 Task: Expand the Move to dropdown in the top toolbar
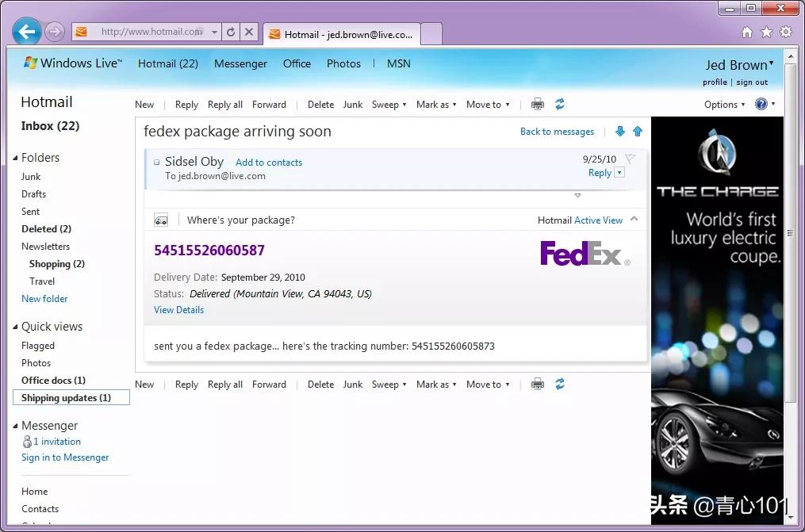point(488,105)
